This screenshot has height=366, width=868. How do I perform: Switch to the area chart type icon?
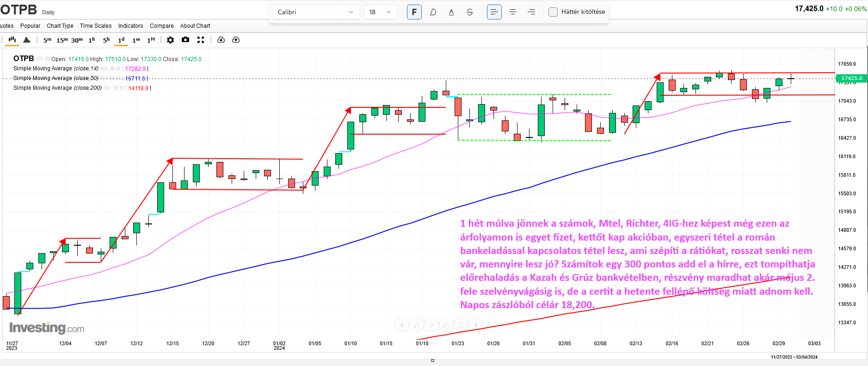pyautogui.click(x=27, y=40)
